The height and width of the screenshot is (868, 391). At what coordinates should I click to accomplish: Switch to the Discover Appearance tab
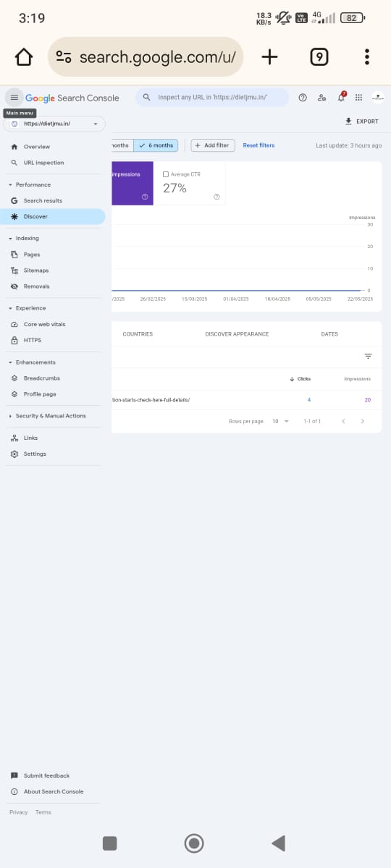tap(237, 334)
